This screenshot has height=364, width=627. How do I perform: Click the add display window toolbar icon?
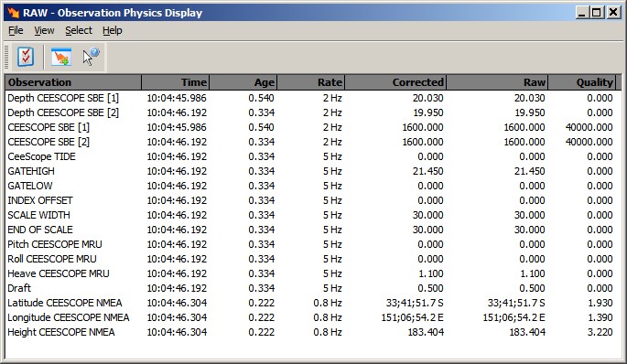point(61,57)
